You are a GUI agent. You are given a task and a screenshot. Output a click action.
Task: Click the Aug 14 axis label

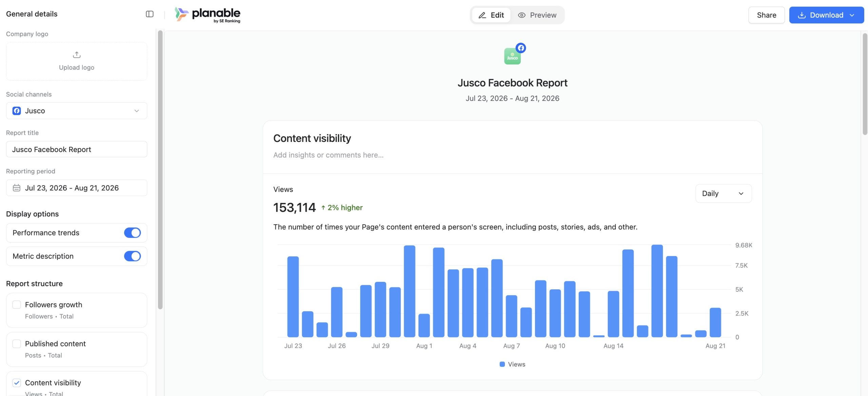click(613, 346)
